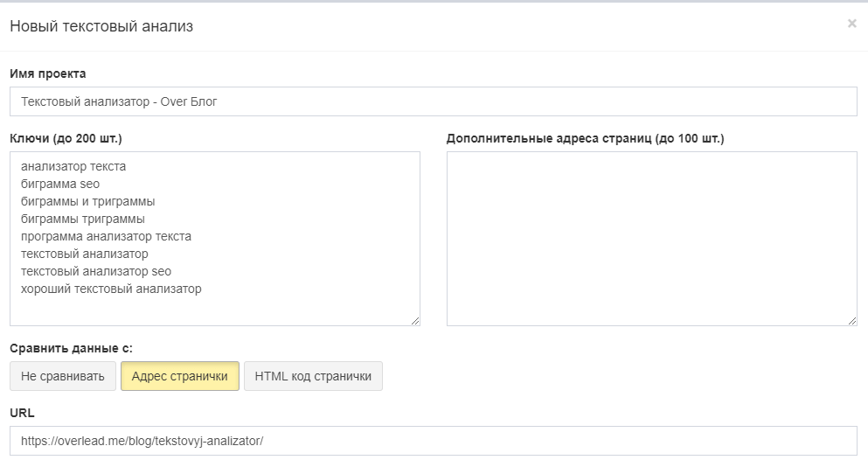Focus the URL input field

(x=433, y=441)
